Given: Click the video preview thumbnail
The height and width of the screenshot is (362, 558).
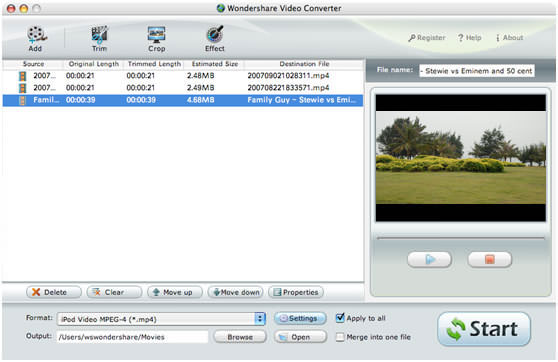Looking at the screenshot, I should click(x=460, y=157).
